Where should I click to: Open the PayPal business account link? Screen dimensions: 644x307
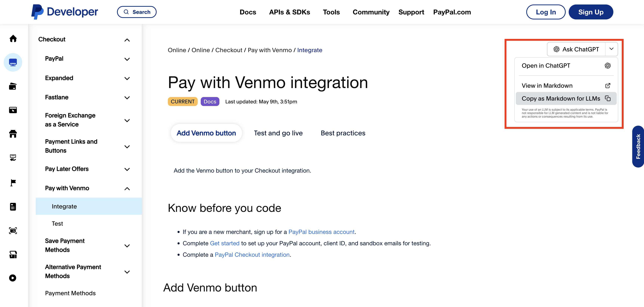(x=321, y=232)
